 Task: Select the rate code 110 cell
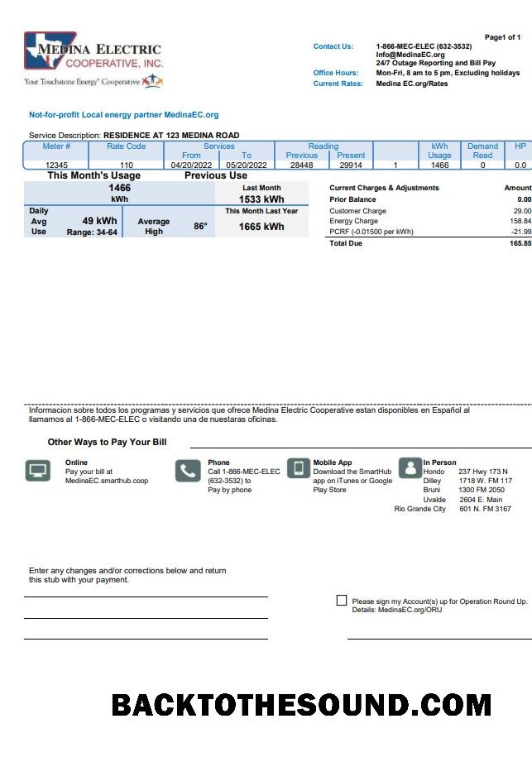tap(127, 165)
